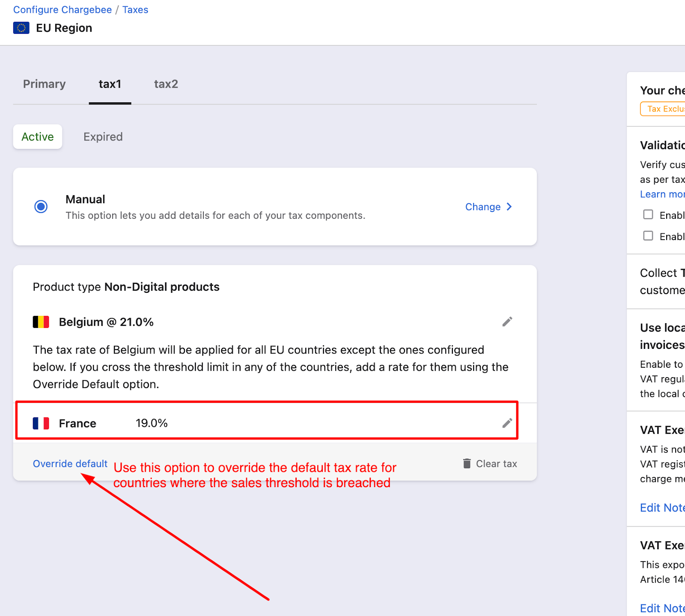Edit the France 19.0% rate pencil icon
The width and height of the screenshot is (685, 616).
[x=507, y=423]
